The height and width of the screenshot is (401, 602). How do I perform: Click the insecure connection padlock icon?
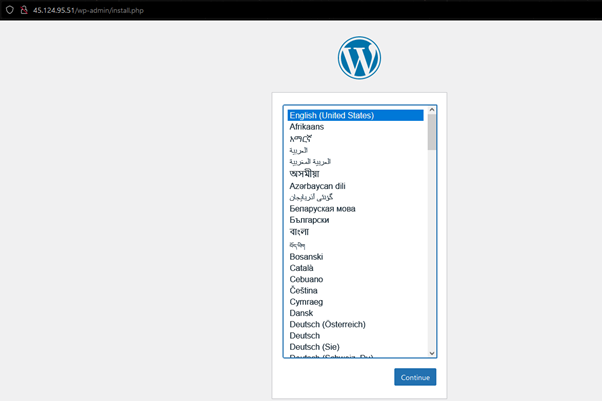(x=24, y=10)
